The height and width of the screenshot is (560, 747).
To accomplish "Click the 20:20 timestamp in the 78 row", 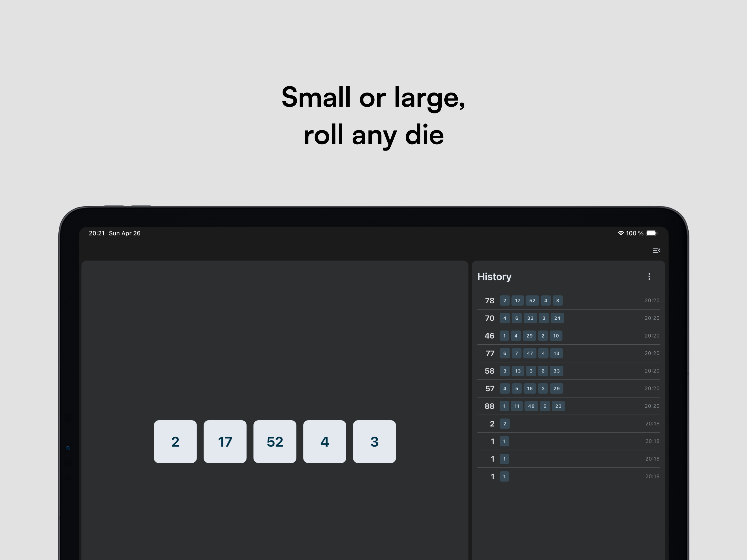I will pos(652,300).
